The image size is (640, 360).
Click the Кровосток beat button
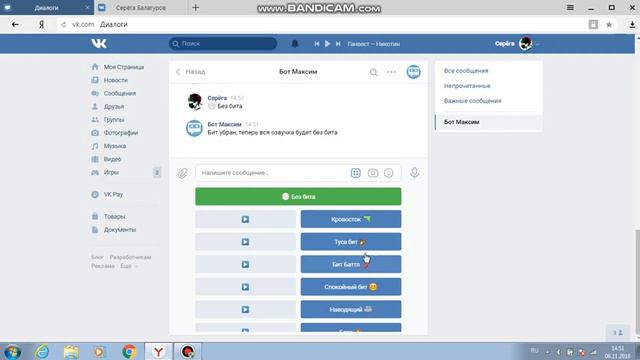[351, 219]
